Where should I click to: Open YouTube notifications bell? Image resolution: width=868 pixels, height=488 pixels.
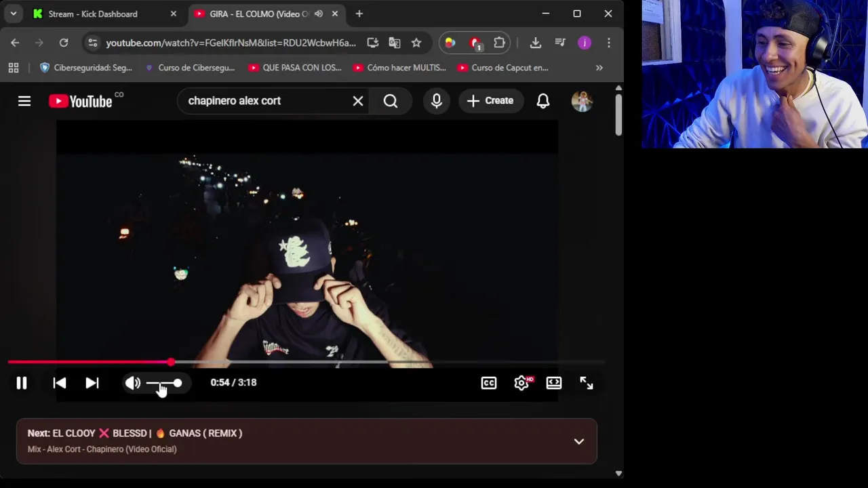tap(543, 101)
